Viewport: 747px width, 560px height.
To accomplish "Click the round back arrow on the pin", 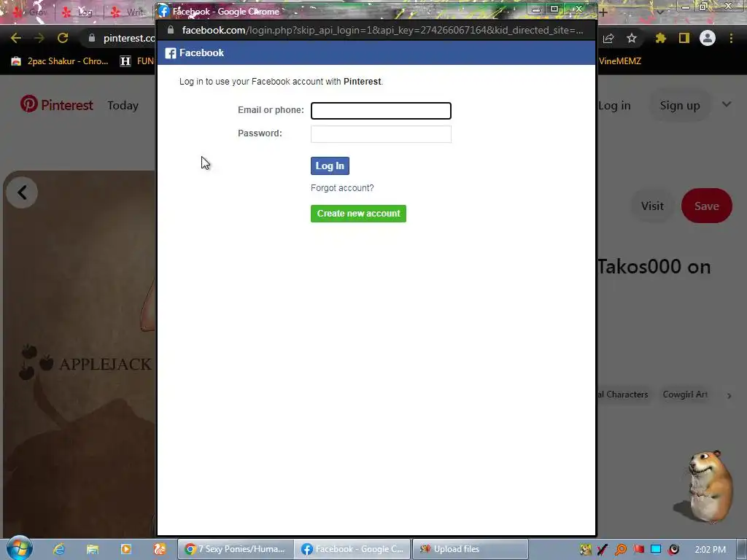I will 22,192.
